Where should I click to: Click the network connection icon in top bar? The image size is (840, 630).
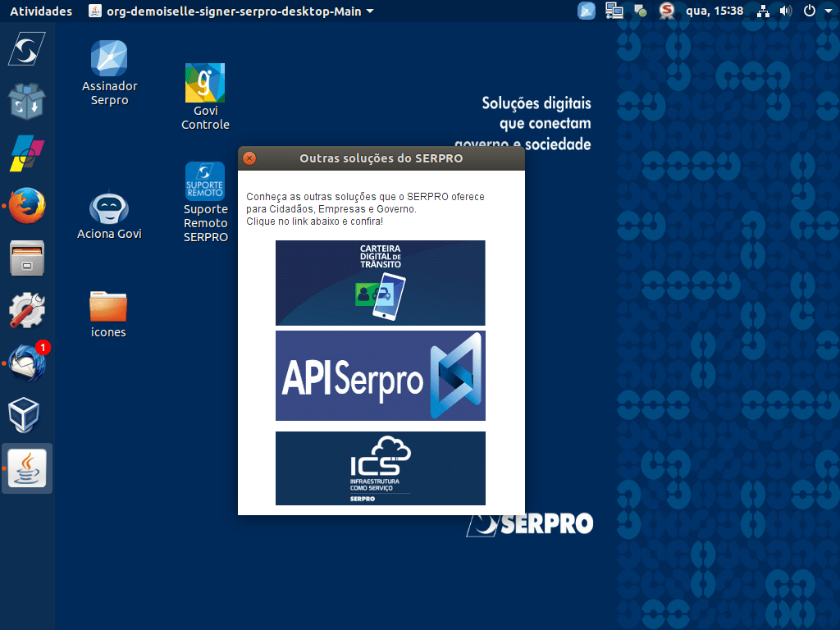(x=763, y=11)
